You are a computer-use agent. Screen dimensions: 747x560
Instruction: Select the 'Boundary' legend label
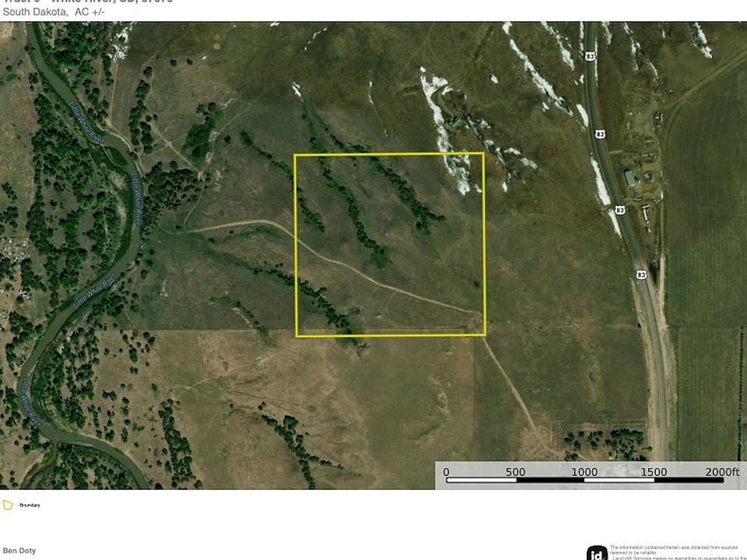point(30,506)
